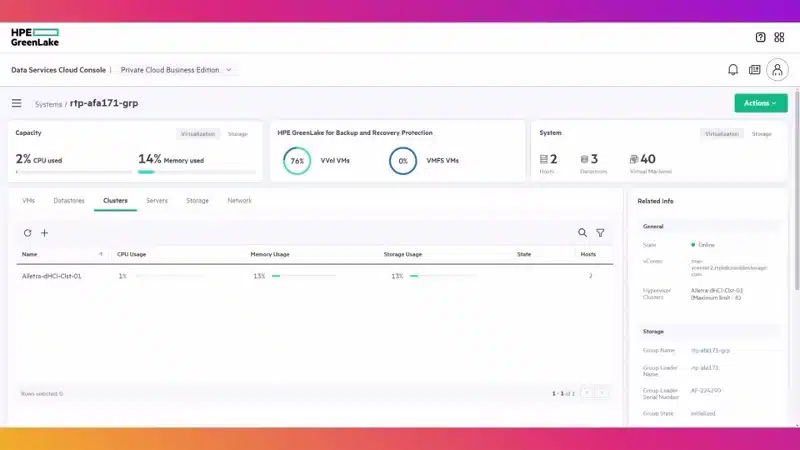
Task: Open the Storage tab
Action: coord(197,201)
